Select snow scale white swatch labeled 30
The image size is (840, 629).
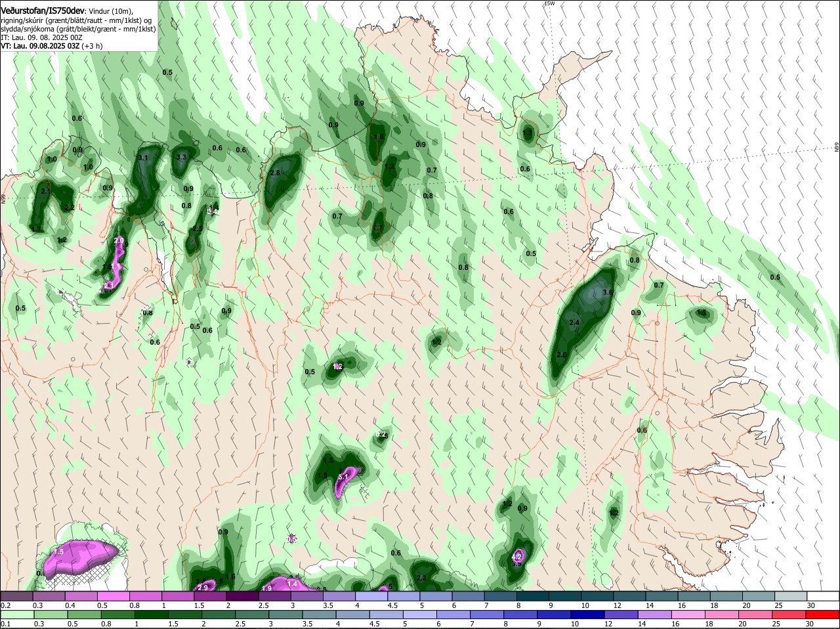824,596
